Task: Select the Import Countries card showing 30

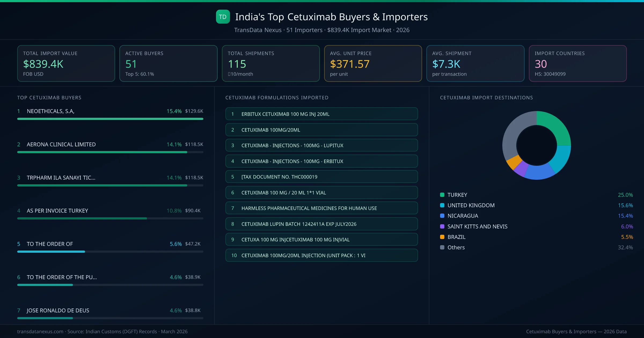Action: pos(578,63)
